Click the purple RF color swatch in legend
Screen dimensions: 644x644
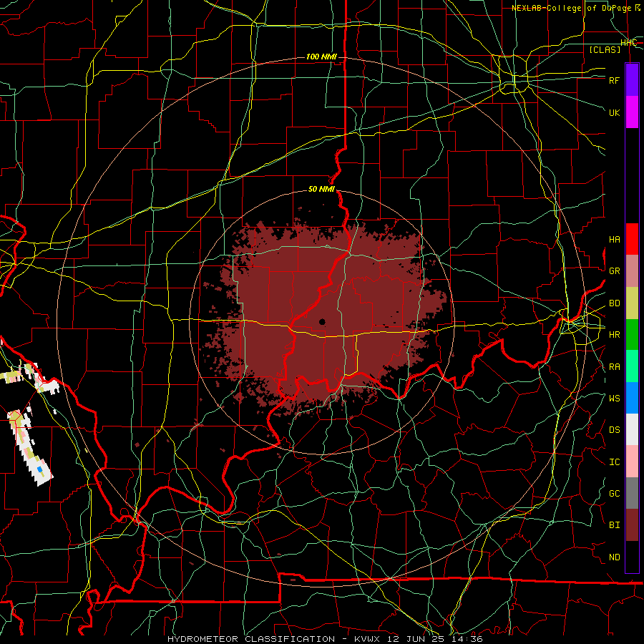pyautogui.click(x=632, y=80)
